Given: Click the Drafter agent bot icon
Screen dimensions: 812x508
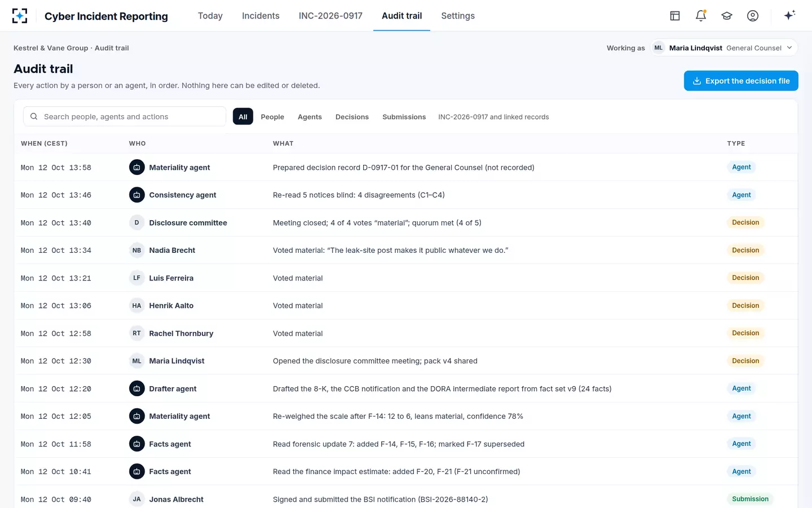Looking at the screenshot, I should tap(136, 388).
